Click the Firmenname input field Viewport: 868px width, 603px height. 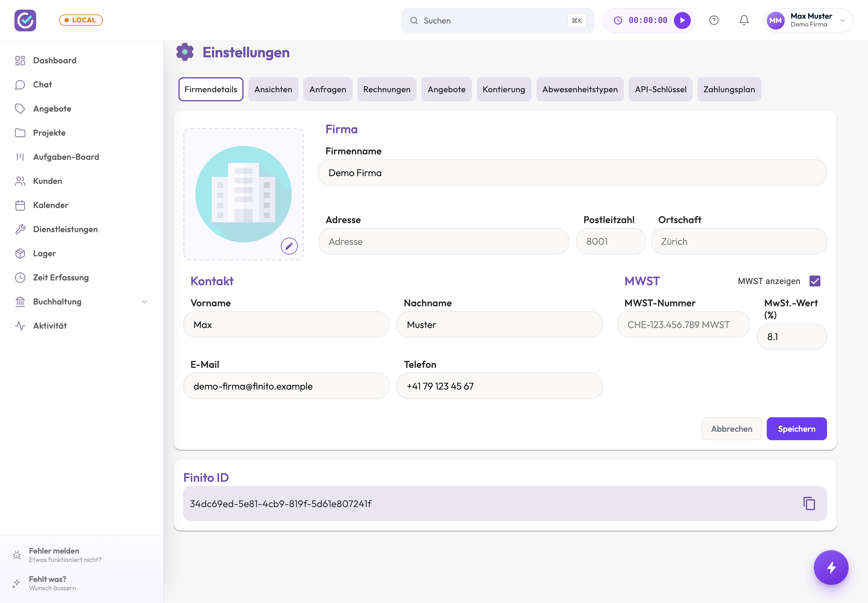point(573,173)
